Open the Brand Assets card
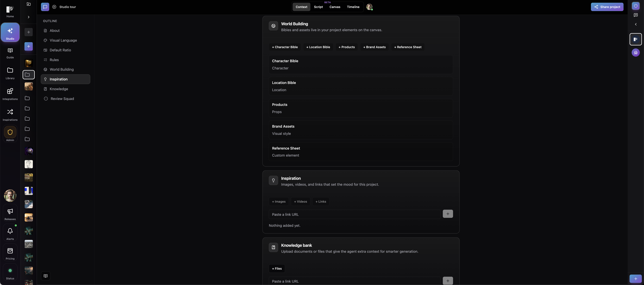This screenshot has width=644, height=285. (361, 130)
